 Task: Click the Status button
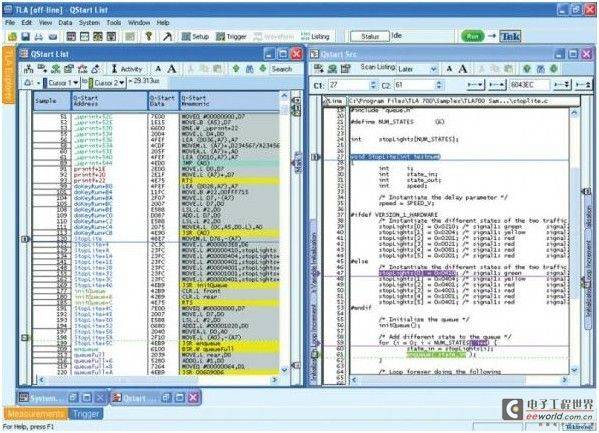[x=369, y=36]
